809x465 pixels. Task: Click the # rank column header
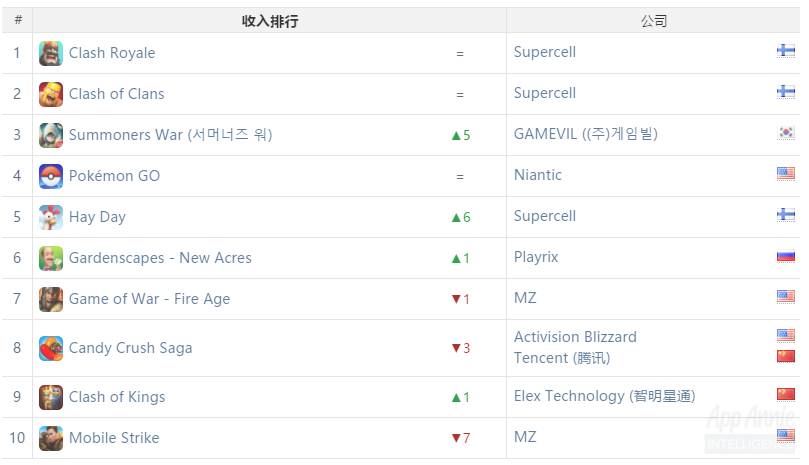(17, 21)
